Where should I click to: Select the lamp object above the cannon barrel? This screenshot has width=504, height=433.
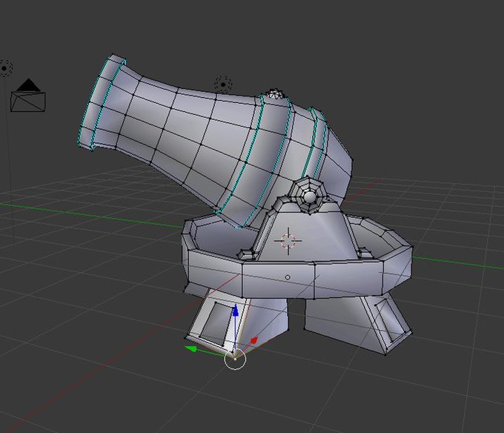(223, 85)
